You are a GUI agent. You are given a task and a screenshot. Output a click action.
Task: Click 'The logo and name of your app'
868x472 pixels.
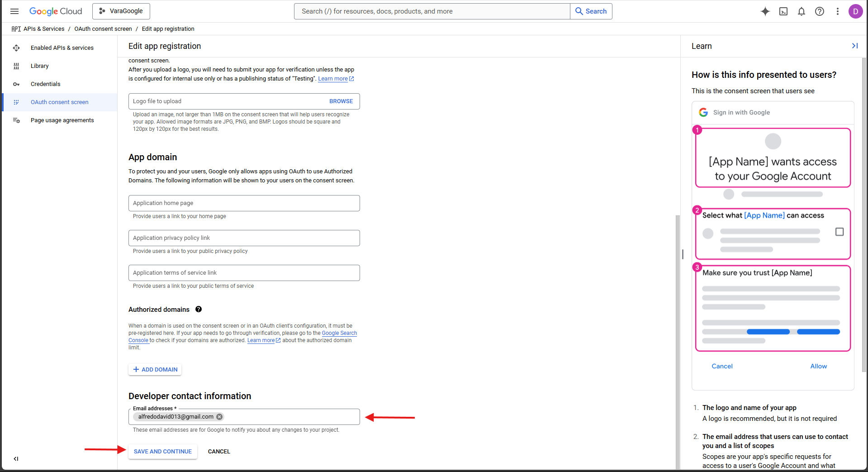click(x=749, y=408)
